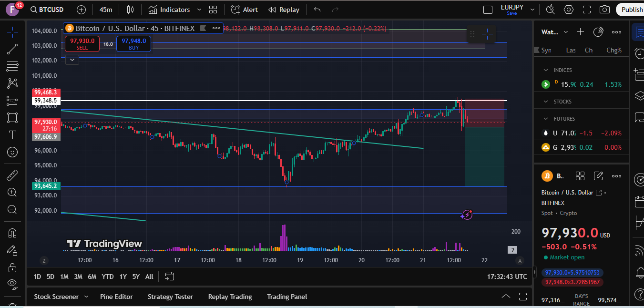Create a new Alert
This screenshot has width=644, height=308.
[x=244, y=10]
